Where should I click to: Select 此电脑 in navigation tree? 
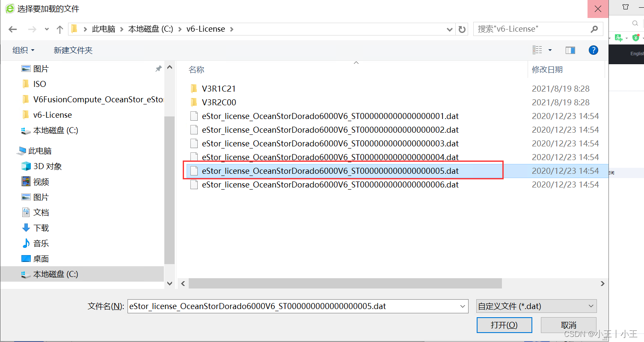[x=40, y=151]
